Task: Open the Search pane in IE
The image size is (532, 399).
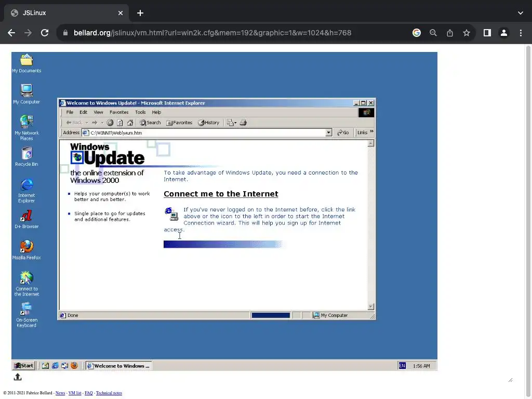Action: click(x=150, y=123)
